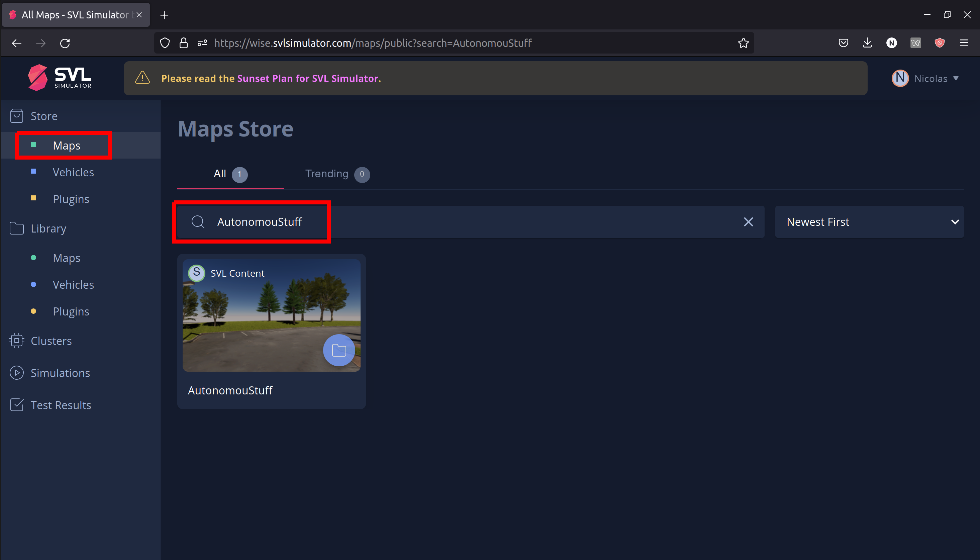Image resolution: width=980 pixels, height=560 pixels.
Task: Open Library Plugins in sidebar
Action: (x=71, y=311)
